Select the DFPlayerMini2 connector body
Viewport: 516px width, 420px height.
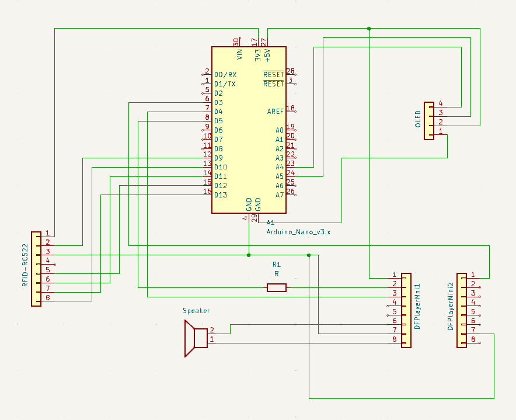(462, 310)
